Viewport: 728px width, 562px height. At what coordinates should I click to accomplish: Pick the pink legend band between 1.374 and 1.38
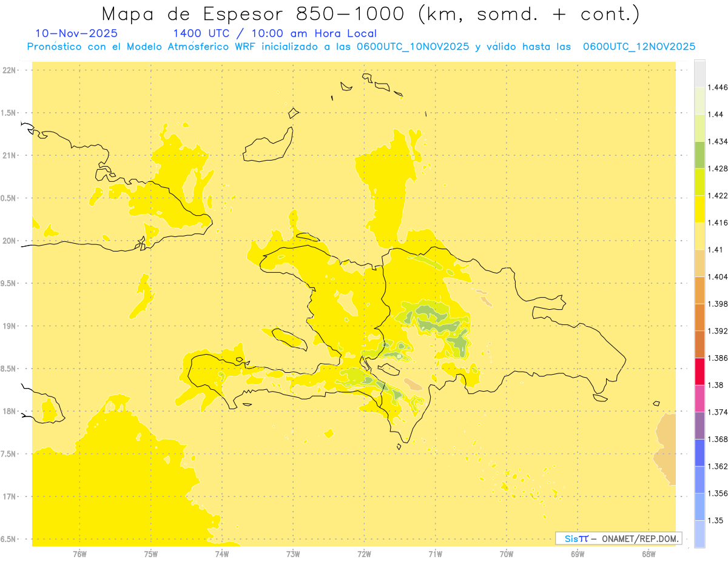tap(699, 399)
